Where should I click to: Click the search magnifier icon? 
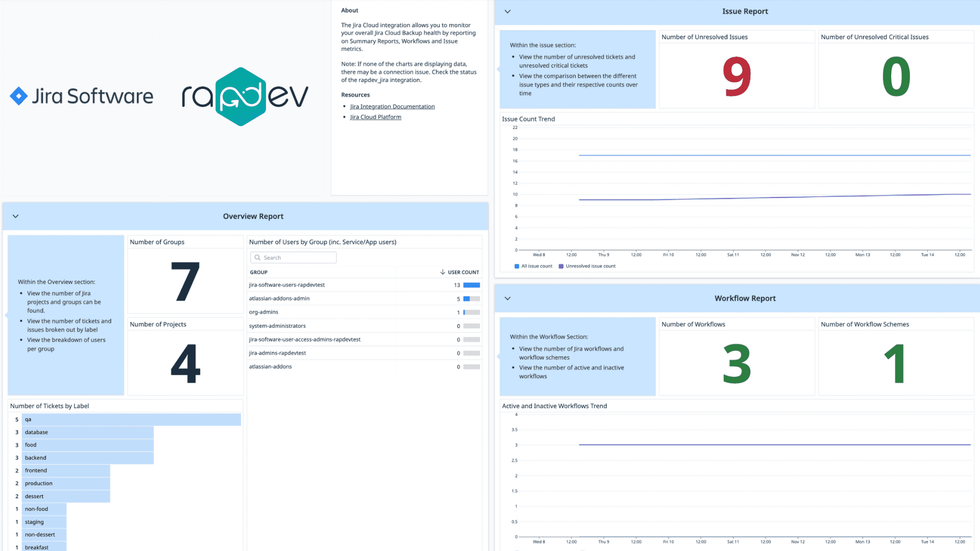point(258,258)
